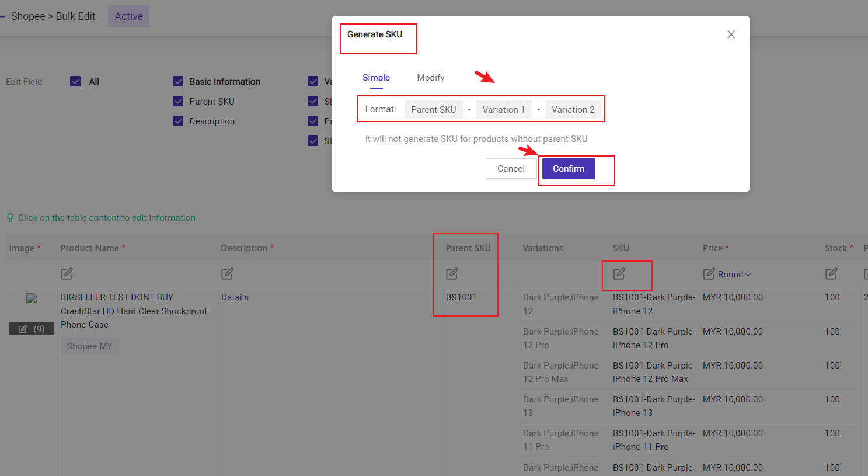Click the green lightbulb tip icon
Viewport: 868px width, 476px height.
point(10,217)
